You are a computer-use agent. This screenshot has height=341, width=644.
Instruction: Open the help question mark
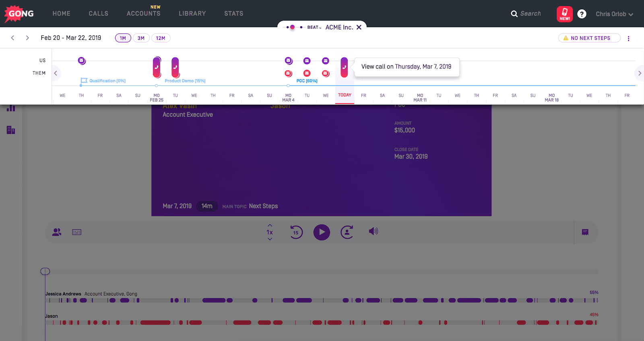click(582, 14)
